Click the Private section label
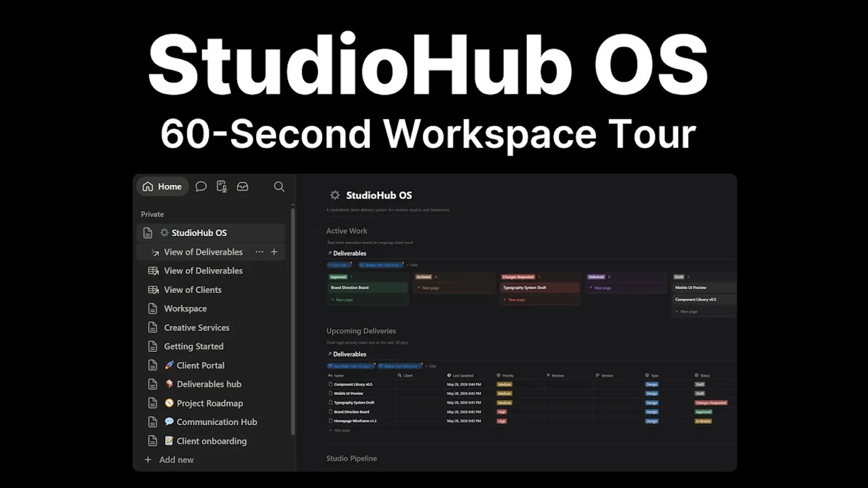 (152, 214)
